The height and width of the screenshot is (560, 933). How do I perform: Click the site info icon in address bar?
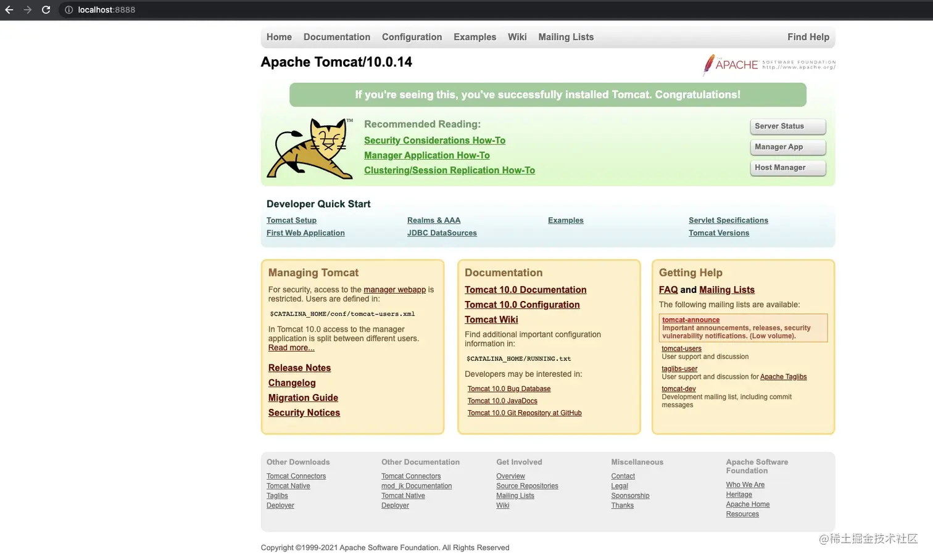pos(69,10)
